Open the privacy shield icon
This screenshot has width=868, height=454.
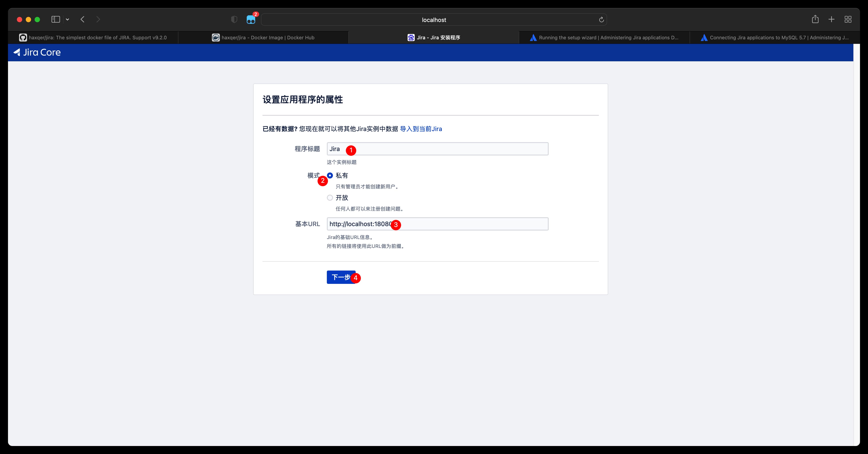click(x=234, y=20)
